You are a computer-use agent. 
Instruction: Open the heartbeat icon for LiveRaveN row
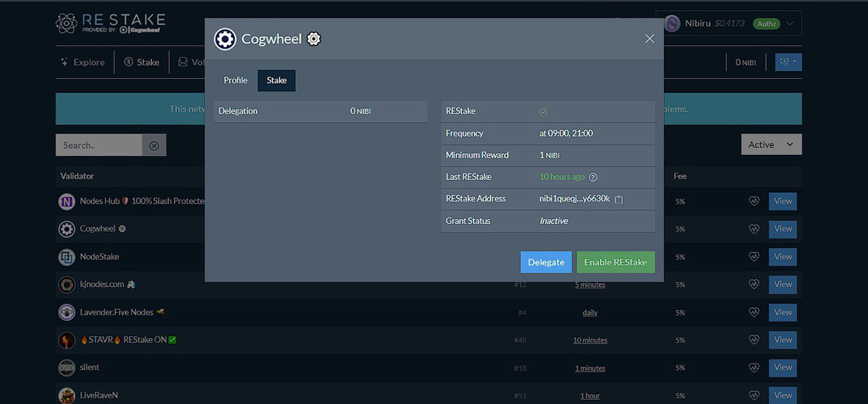pyautogui.click(x=754, y=395)
